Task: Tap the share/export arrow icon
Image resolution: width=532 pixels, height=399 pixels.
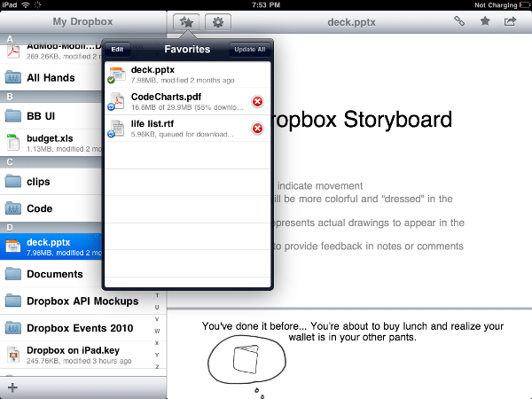Action: tap(510, 21)
